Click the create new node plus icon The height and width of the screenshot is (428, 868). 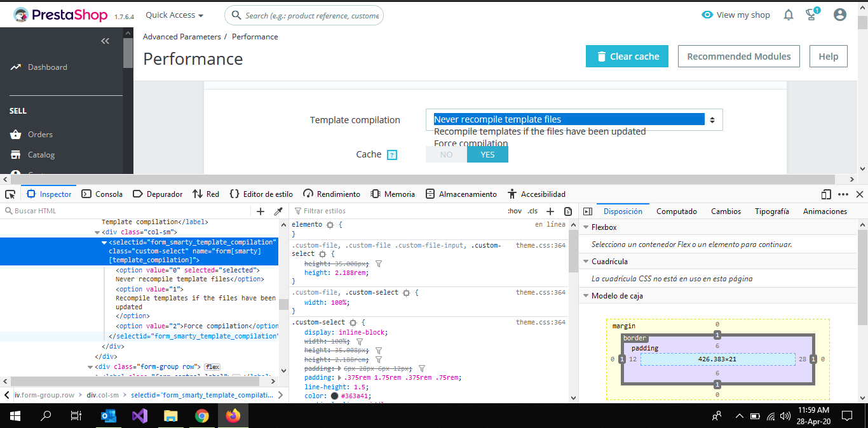point(261,211)
